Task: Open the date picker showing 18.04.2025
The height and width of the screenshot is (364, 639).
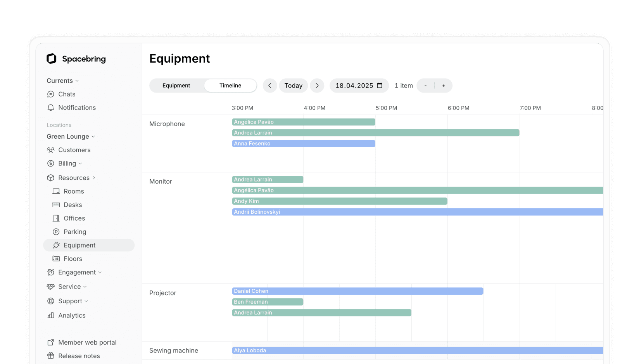Action: click(x=359, y=85)
